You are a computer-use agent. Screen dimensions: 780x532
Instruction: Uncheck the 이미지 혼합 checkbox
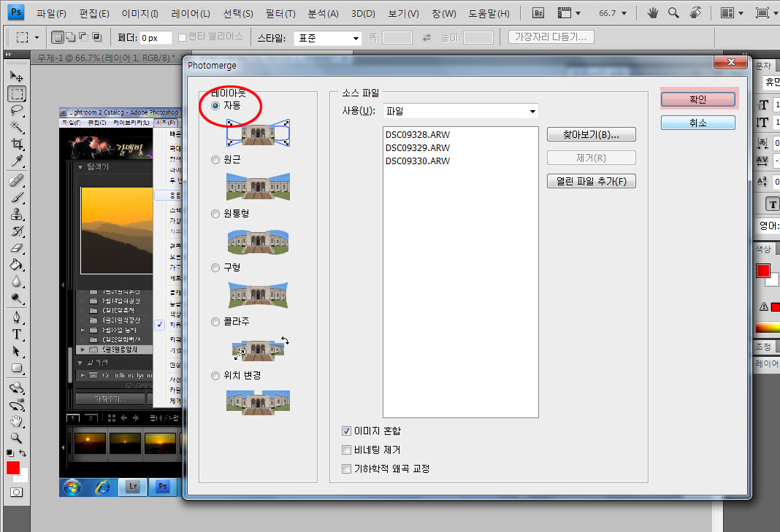point(347,431)
